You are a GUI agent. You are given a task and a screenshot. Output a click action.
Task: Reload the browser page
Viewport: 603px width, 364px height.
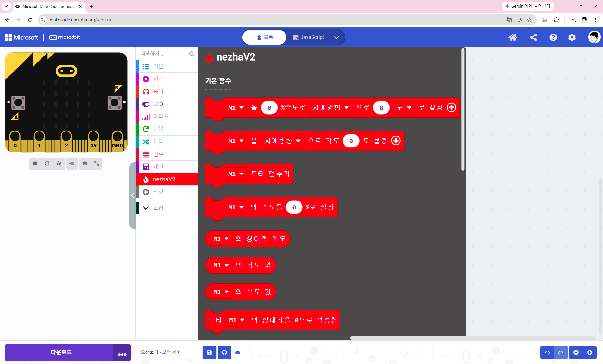[x=30, y=20]
